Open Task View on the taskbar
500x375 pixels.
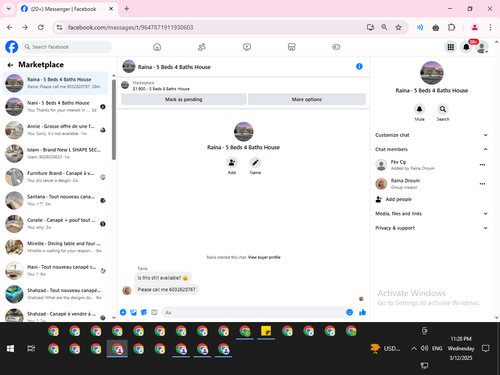coord(31,349)
